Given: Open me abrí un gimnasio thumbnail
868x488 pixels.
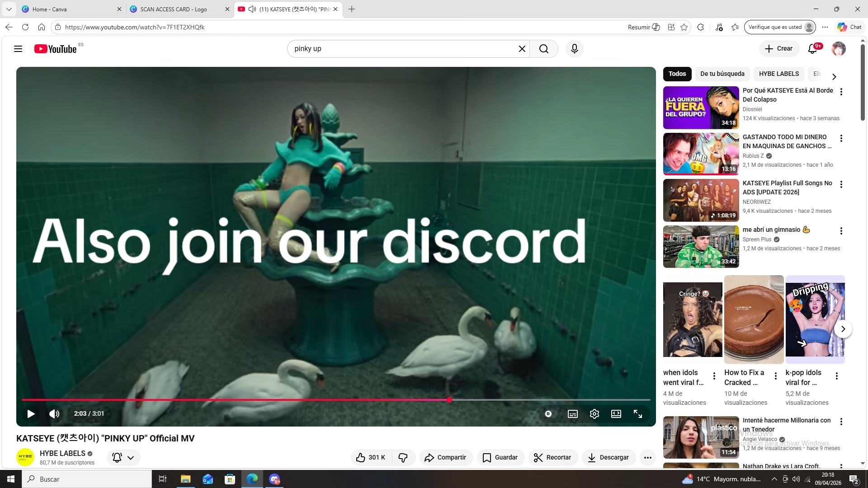Looking at the screenshot, I should tap(701, 247).
